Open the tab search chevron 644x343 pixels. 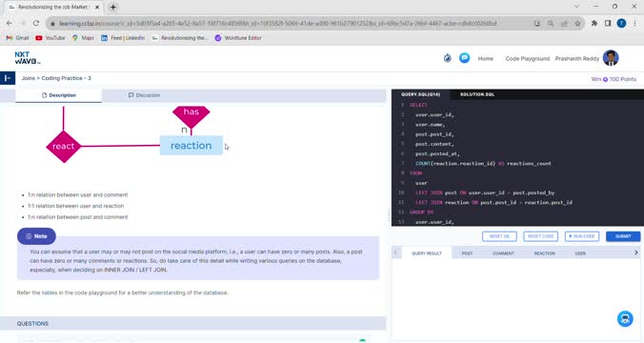tap(576, 6)
